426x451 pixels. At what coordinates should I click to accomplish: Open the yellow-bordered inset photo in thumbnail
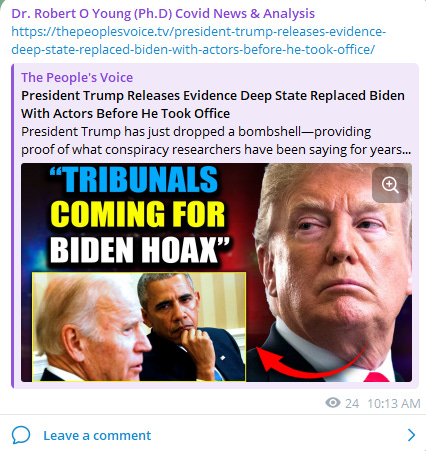pos(139,327)
